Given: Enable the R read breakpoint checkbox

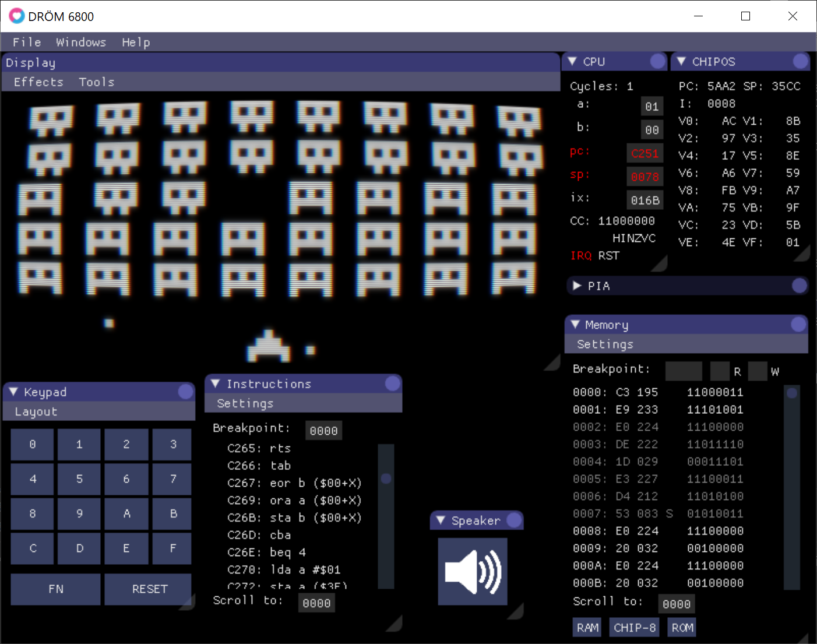Looking at the screenshot, I should coord(719,371).
